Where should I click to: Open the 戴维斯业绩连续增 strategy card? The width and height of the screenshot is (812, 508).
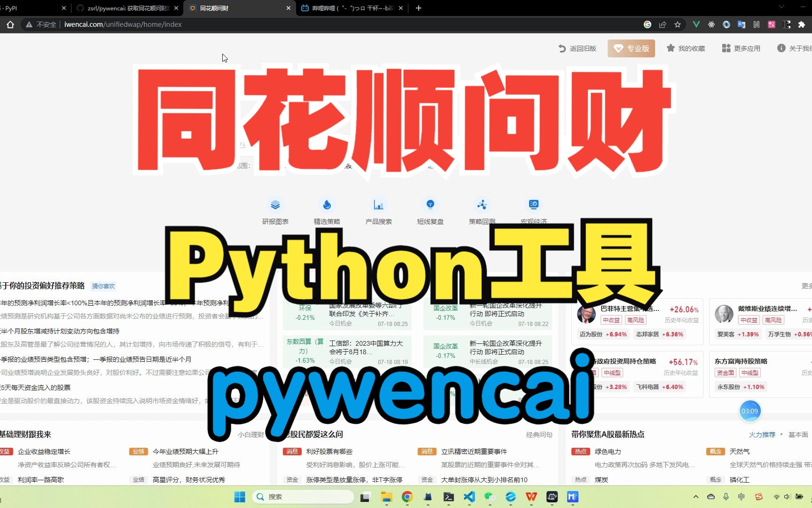(760, 322)
